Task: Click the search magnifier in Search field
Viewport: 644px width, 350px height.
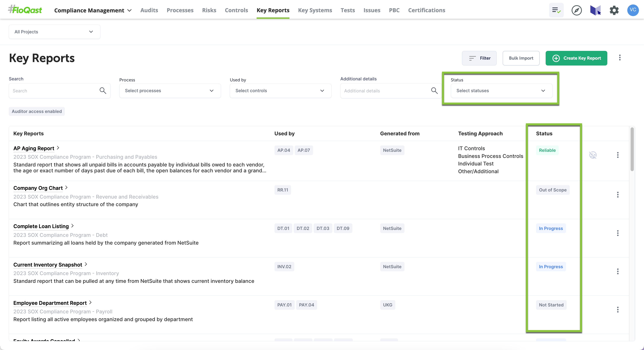Action: point(103,91)
